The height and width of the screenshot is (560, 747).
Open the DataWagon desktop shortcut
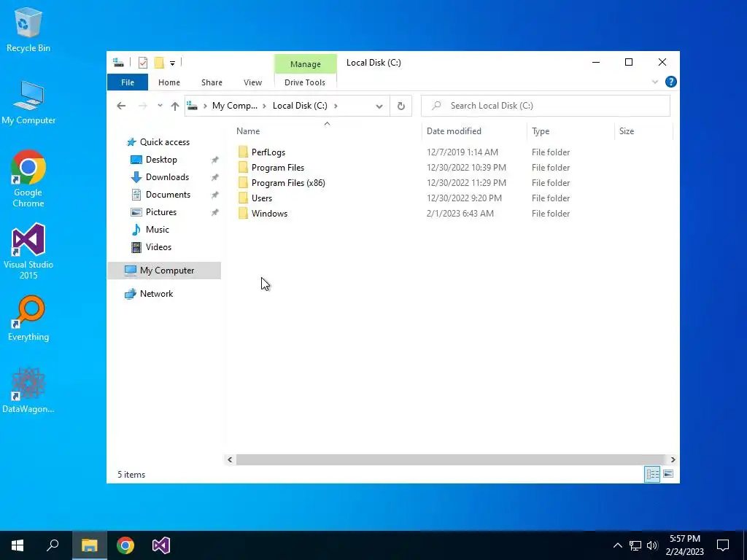(x=28, y=391)
